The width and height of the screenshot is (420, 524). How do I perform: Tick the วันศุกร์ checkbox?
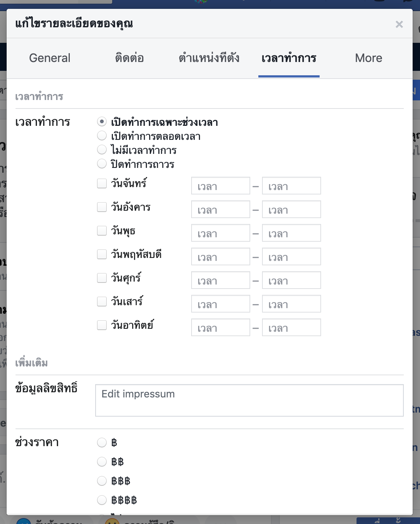click(102, 278)
